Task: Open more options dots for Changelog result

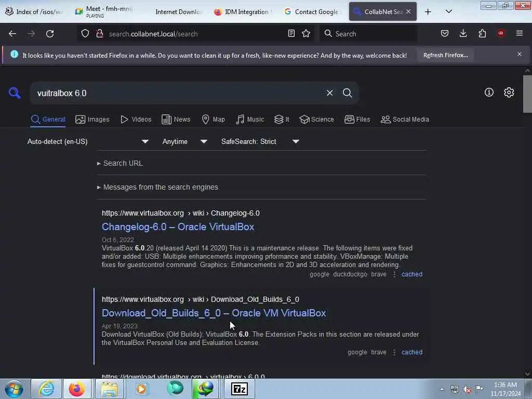Action: (394, 274)
